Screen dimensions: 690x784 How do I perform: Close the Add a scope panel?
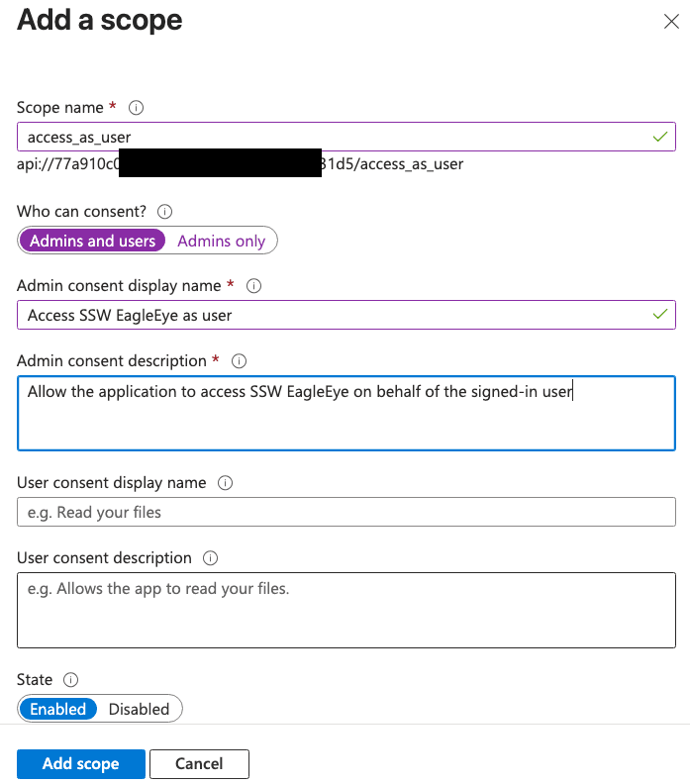tap(671, 22)
